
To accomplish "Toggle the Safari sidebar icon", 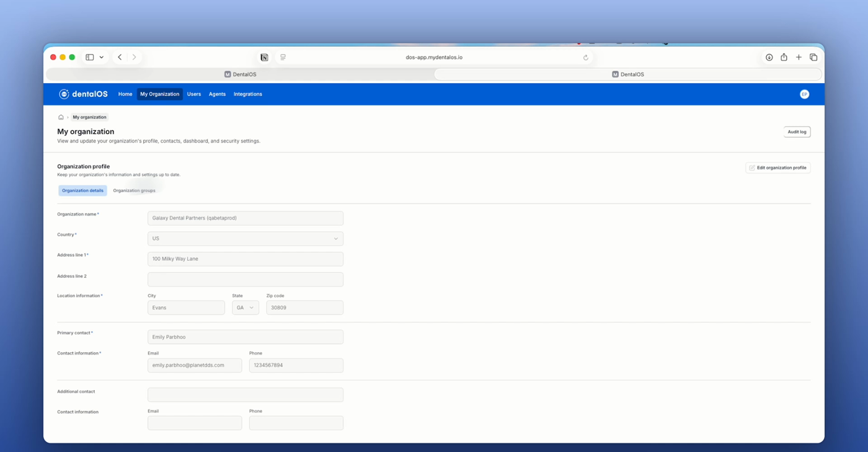I will [x=90, y=57].
